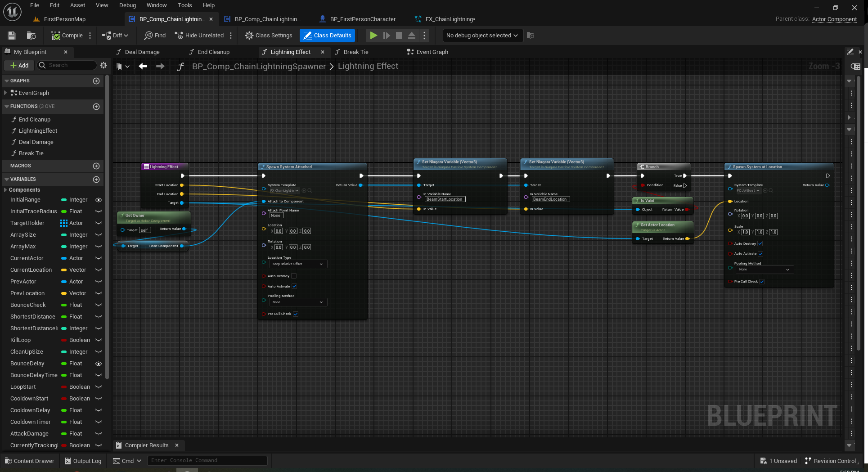The image size is (868, 472).
Task: Click the details panel toggle icon
Action: tap(855, 67)
